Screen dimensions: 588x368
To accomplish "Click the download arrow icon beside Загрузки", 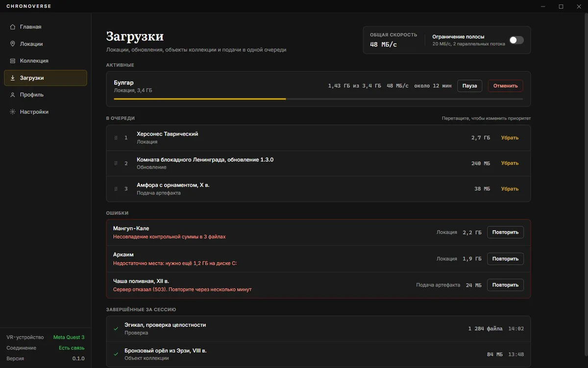I will (x=13, y=78).
